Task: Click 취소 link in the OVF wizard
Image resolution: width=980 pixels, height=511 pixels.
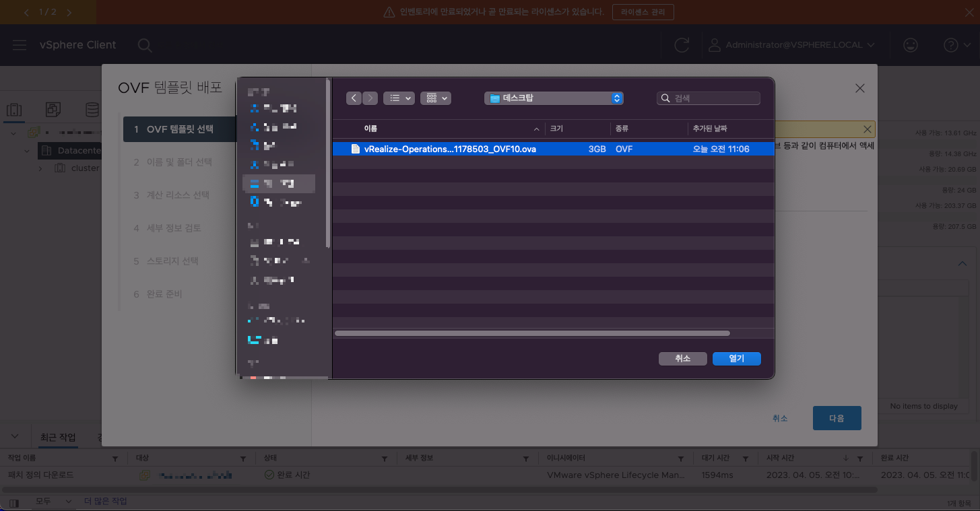Action: [780, 418]
